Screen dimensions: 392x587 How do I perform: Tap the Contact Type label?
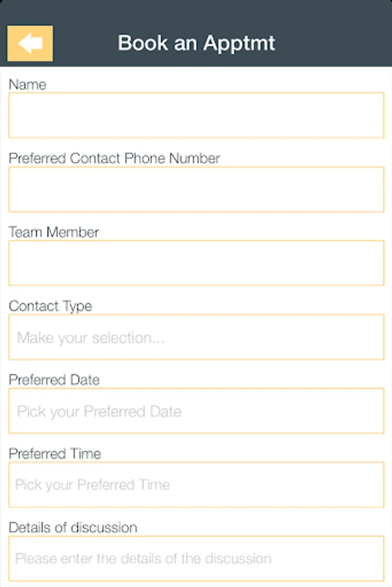(x=50, y=307)
